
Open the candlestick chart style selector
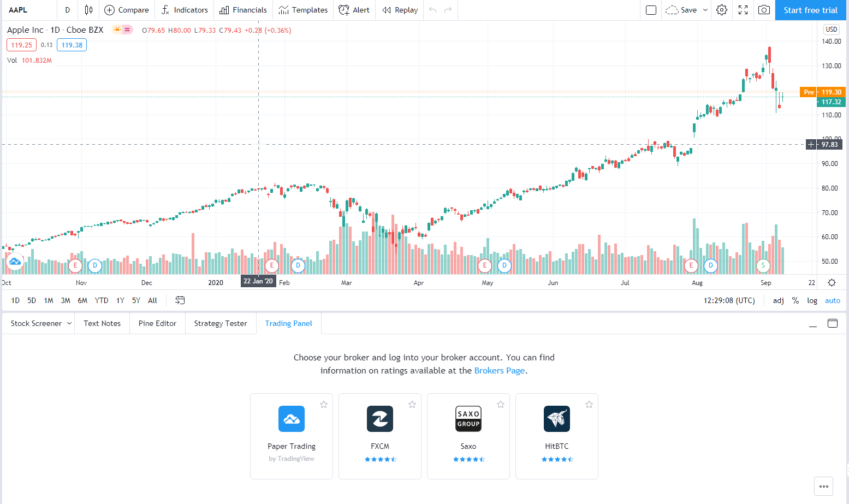[88, 10]
